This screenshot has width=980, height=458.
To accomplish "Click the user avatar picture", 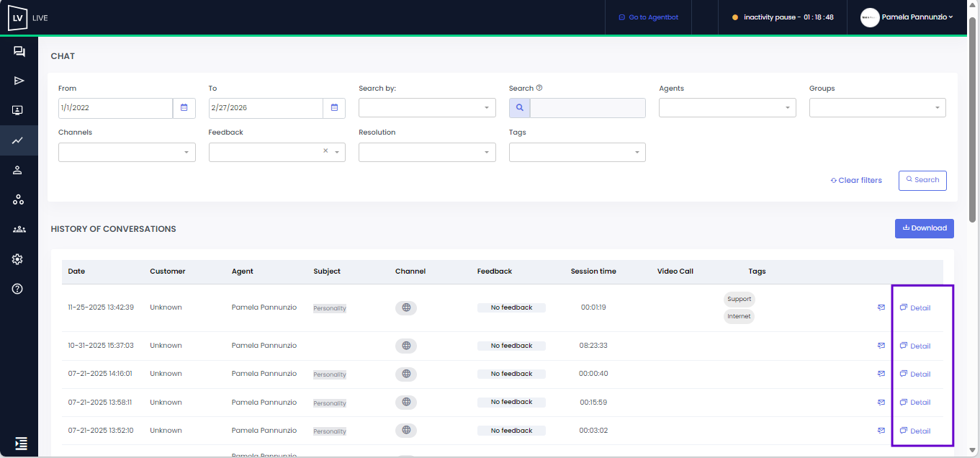I will click(870, 17).
